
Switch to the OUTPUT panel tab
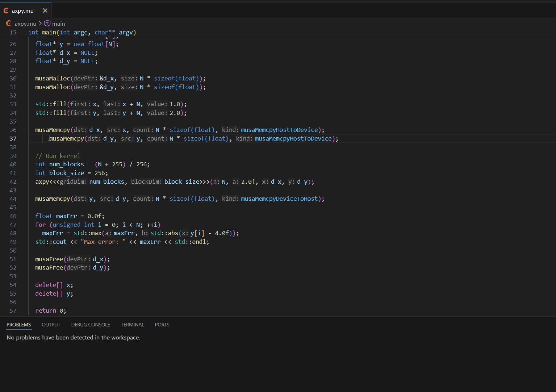[x=51, y=325]
